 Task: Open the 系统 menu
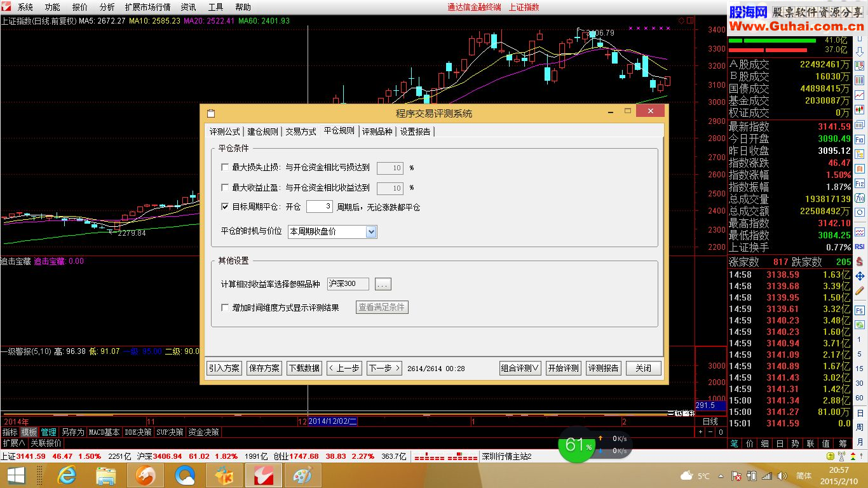(25, 7)
